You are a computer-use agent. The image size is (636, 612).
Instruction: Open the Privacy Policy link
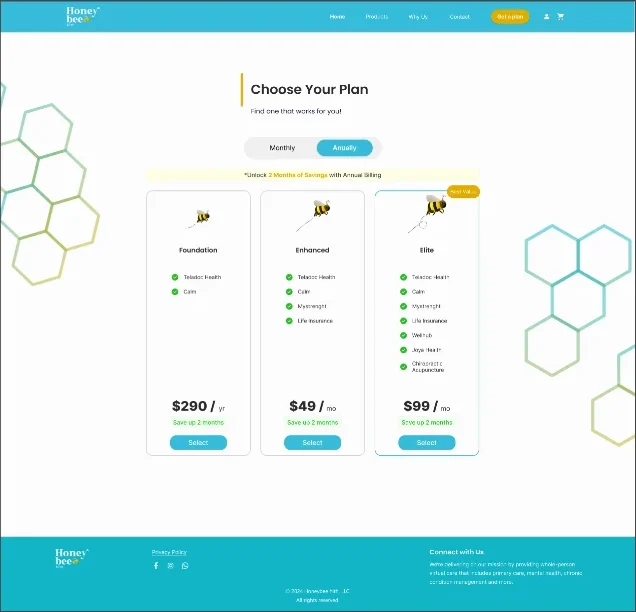pyautogui.click(x=169, y=552)
